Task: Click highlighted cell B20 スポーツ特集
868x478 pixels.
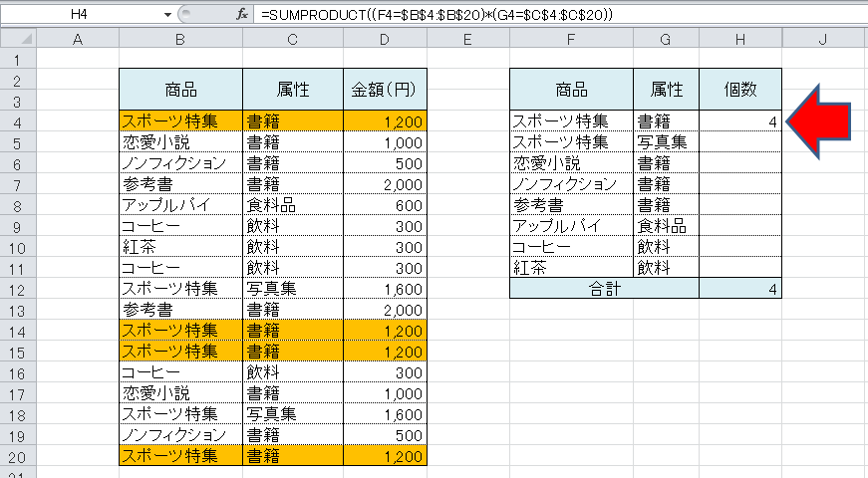Action: (180, 456)
